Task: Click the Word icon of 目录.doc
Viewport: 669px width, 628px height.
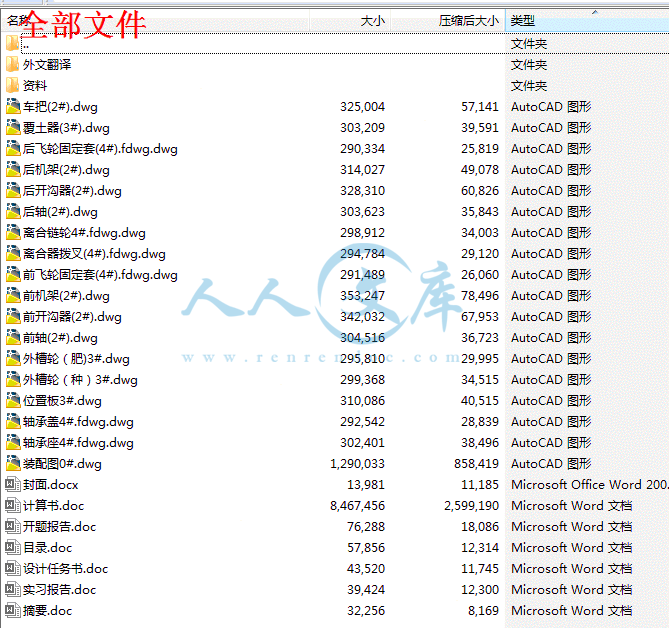Action: 12,547
